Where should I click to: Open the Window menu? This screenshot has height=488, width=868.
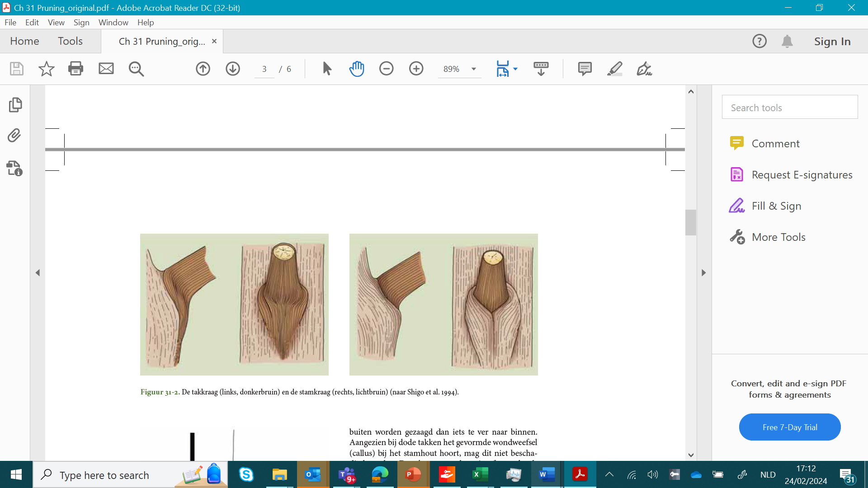(113, 23)
